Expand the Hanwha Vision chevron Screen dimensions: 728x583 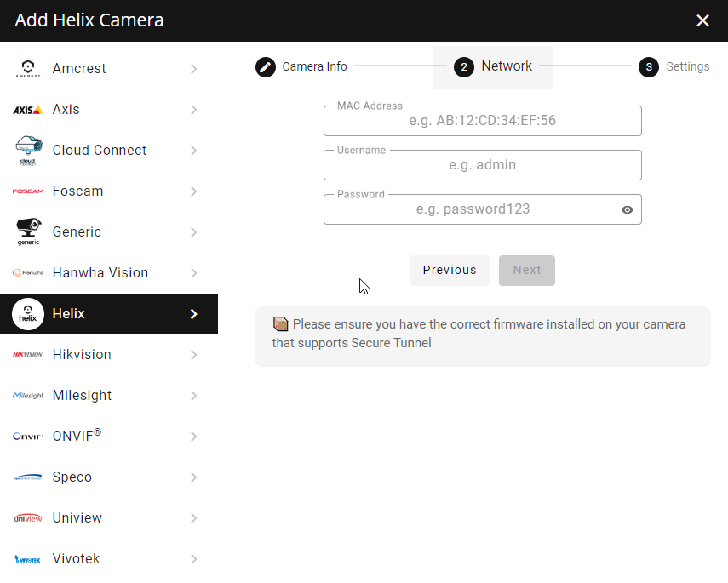point(193,273)
